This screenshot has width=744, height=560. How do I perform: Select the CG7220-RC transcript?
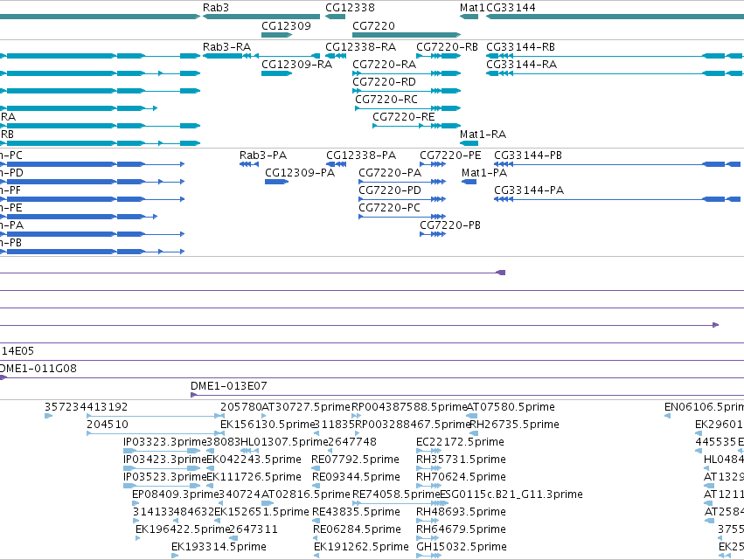pos(407,108)
